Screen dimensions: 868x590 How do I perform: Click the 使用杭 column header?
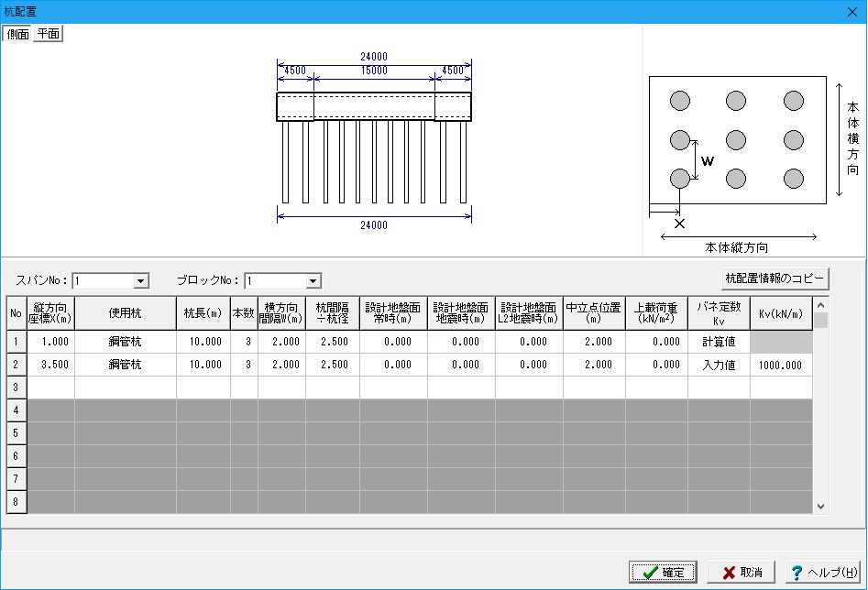coord(125,313)
